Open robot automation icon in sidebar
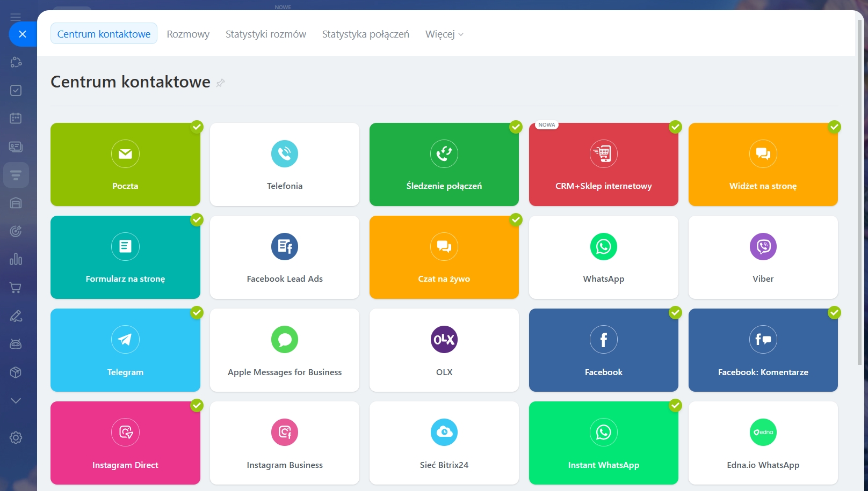 (x=16, y=344)
